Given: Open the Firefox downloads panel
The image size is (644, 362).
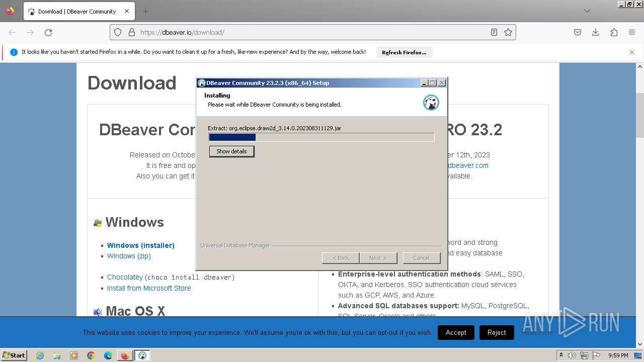Looking at the screenshot, I should click(x=596, y=32).
